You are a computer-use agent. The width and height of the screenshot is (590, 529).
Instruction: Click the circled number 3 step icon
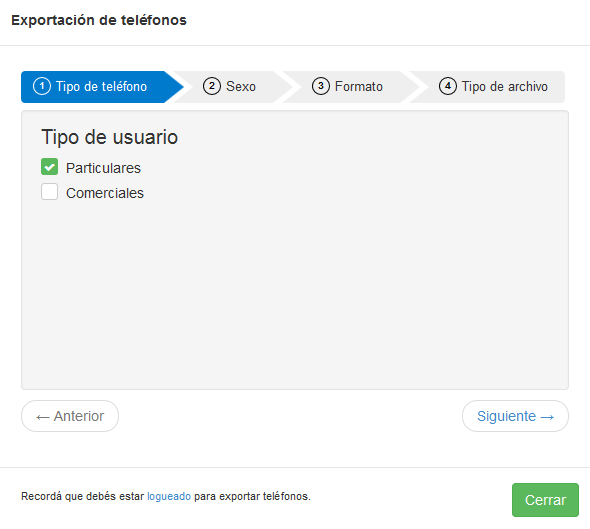(321, 86)
